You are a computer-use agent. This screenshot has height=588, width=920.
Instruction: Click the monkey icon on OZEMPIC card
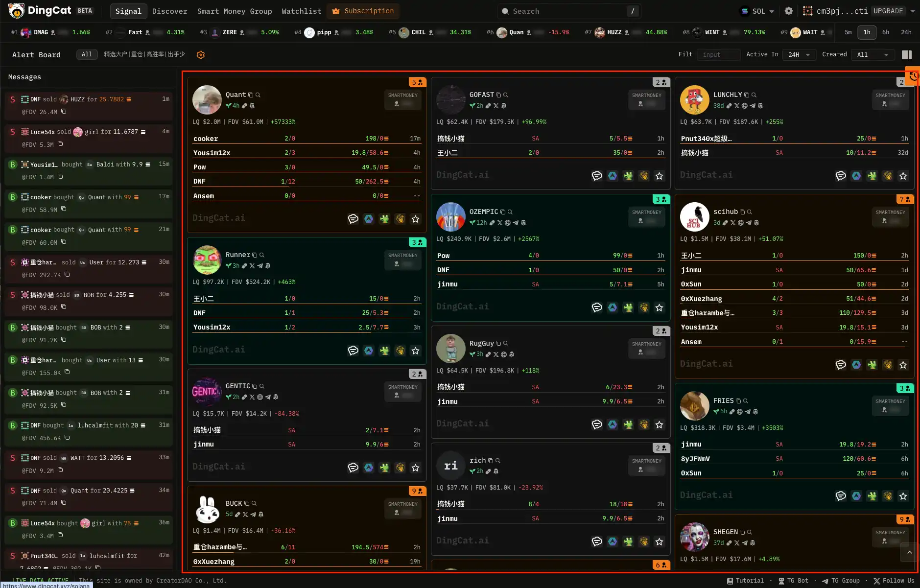[x=644, y=307]
